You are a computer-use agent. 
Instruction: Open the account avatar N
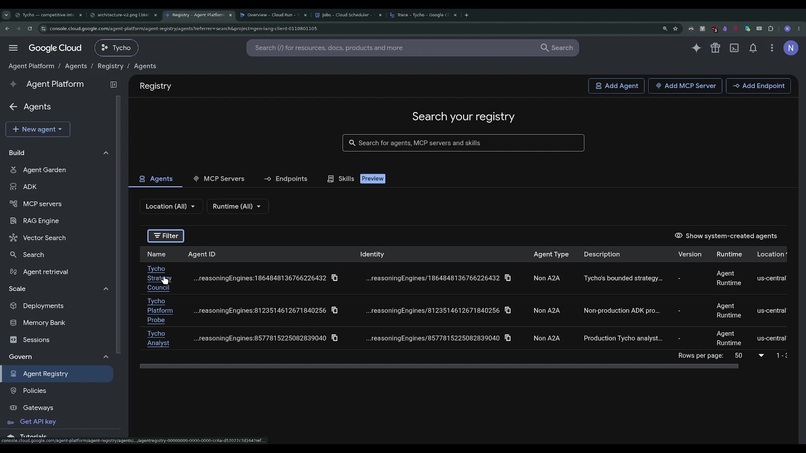pyautogui.click(x=790, y=48)
